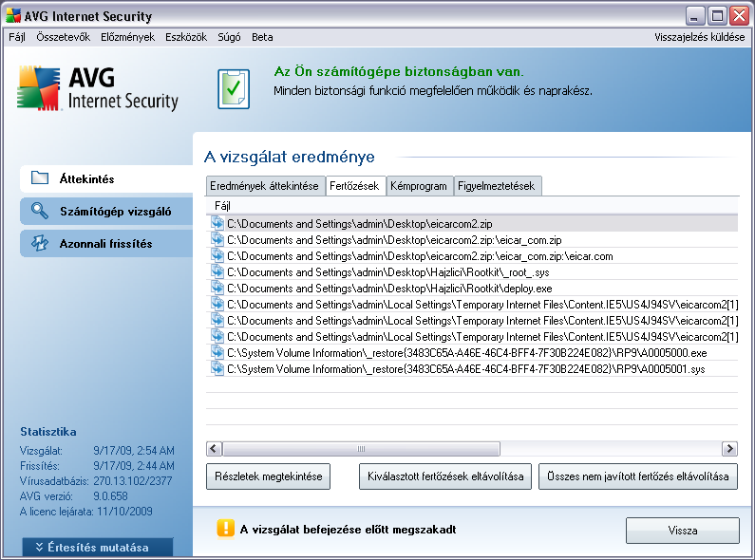Screen dimensions: 755x560
Task: Switch to Eredmények áttekintése tab
Action: coord(264,186)
